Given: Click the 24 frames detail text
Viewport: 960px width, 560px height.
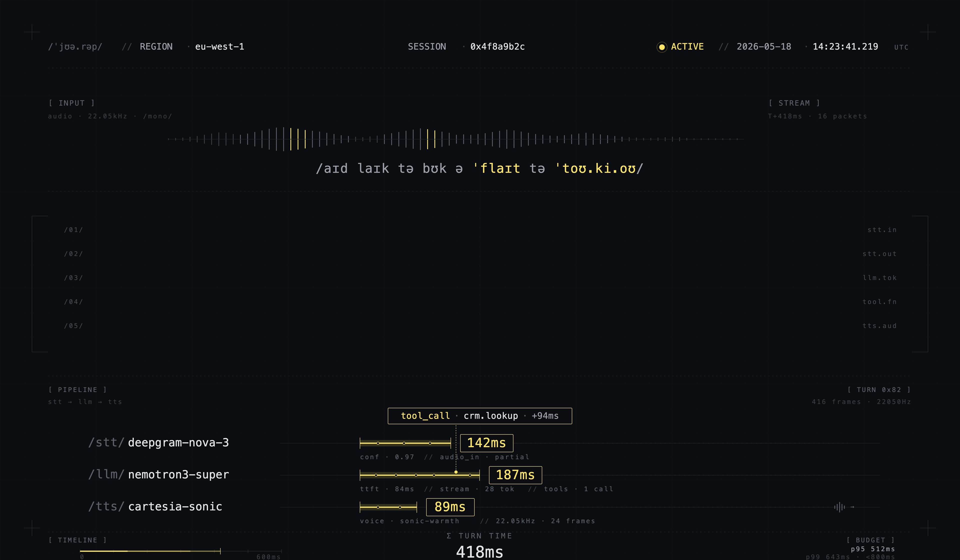Looking at the screenshot, I should pyautogui.click(x=573, y=521).
